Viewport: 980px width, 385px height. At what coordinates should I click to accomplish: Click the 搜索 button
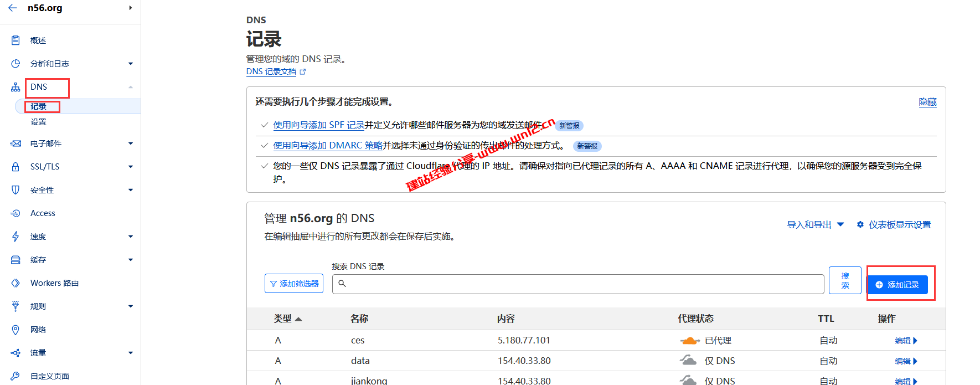click(845, 280)
